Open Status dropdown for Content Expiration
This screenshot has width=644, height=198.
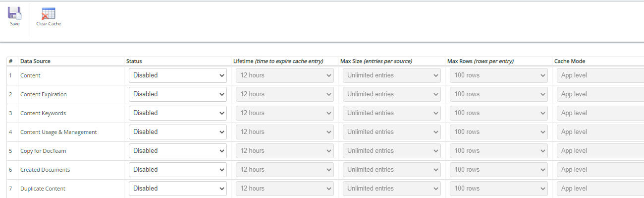[178, 94]
